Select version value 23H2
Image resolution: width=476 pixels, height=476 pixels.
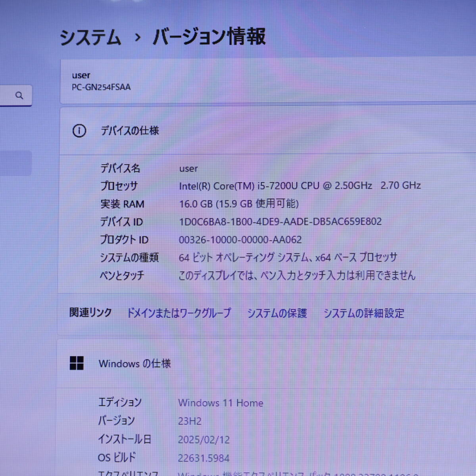190,421
